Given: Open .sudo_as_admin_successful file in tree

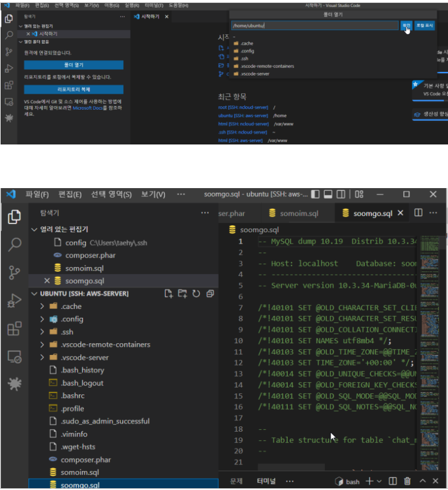Looking at the screenshot, I should (123, 421).
